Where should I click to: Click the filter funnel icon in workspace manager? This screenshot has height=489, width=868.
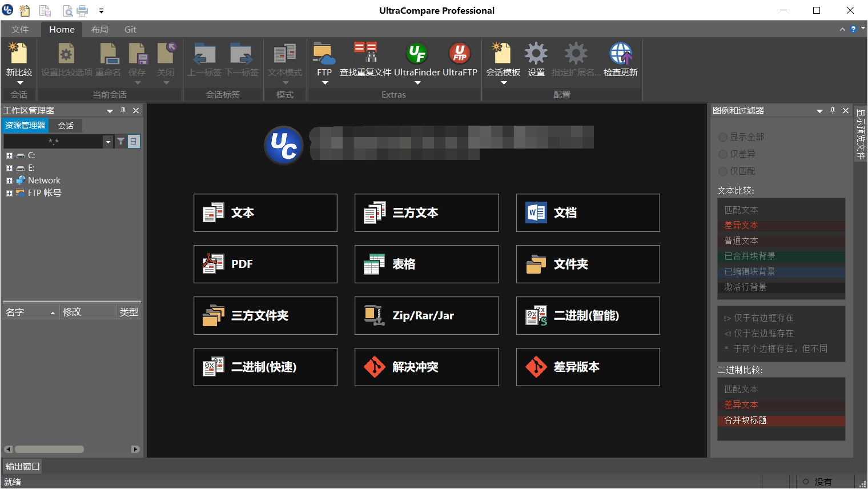pyautogui.click(x=121, y=141)
